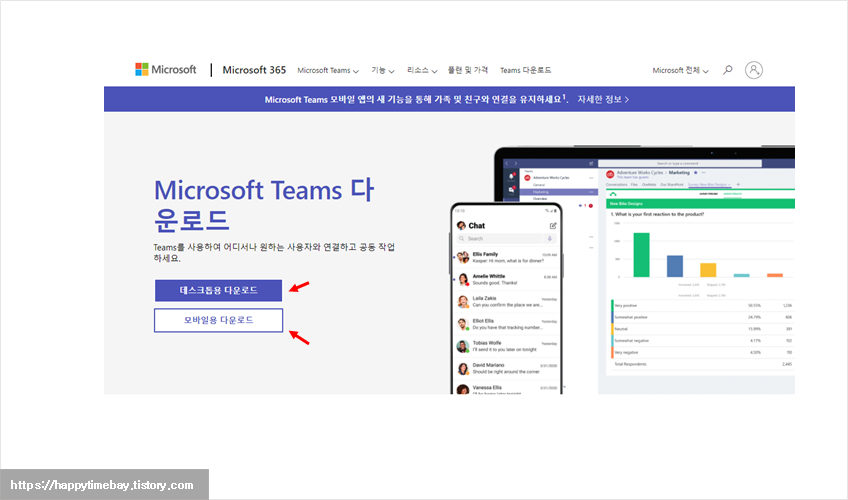Click the account sign-in avatar icon
Image resolution: width=848 pixels, height=500 pixels.
(x=753, y=70)
